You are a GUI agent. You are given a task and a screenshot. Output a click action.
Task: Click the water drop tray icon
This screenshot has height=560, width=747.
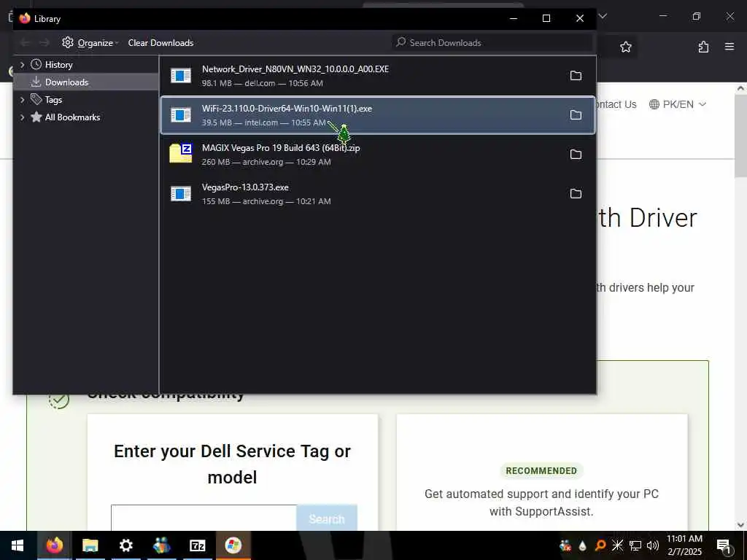pyautogui.click(x=583, y=545)
